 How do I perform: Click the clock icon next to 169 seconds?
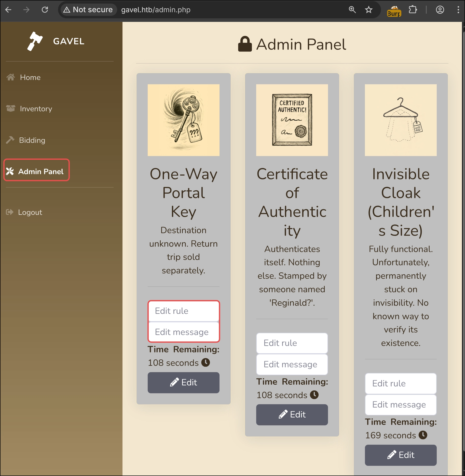[422, 435]
